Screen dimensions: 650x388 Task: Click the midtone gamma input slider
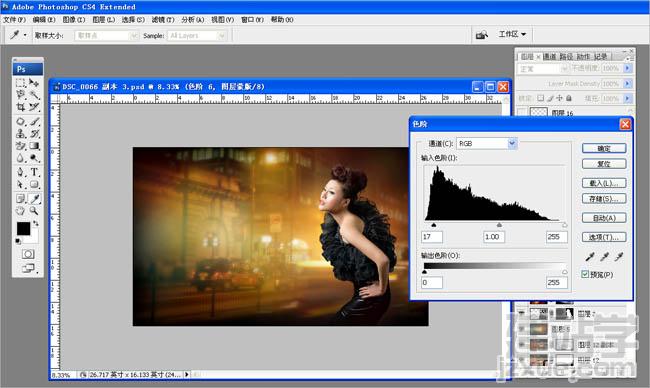tap(499, 225)
